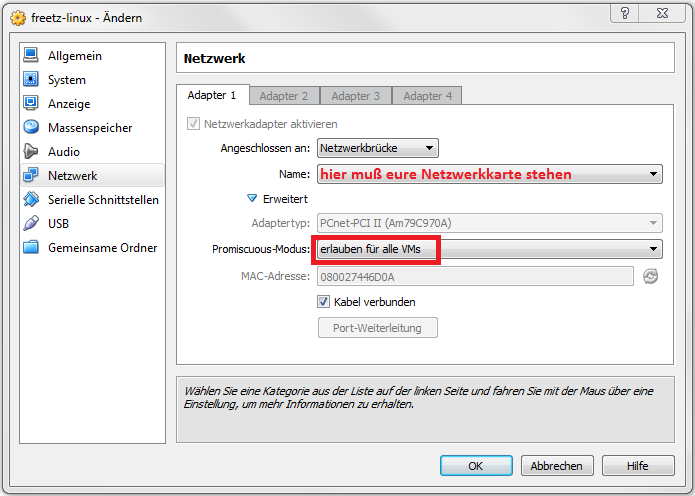This screenshot has width=695, height=496.
Task: Select the Allgemein category icon
Action: (31, 56)
